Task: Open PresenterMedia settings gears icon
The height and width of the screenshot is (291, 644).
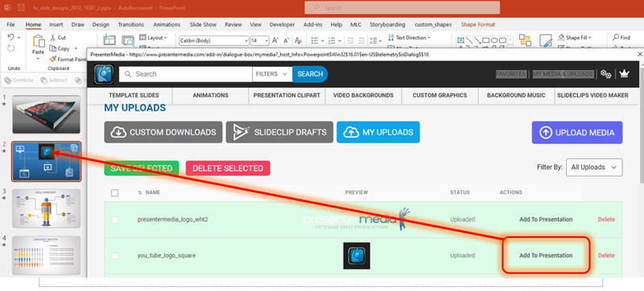Action: (x=606, y=74)
